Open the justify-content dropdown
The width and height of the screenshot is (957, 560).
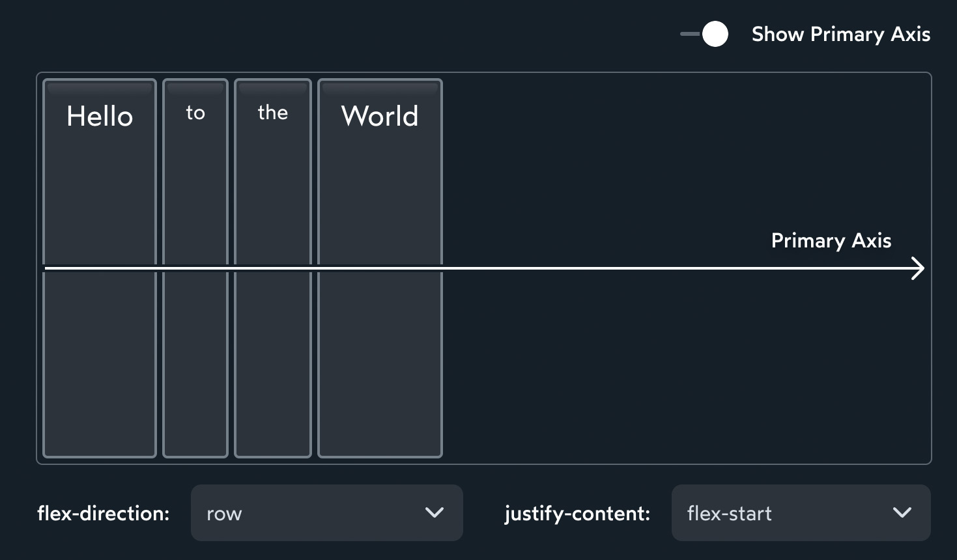point(800,513)
